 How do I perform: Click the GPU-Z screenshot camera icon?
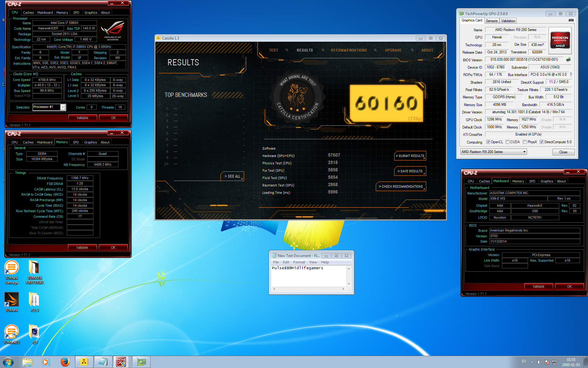point(571,20)
